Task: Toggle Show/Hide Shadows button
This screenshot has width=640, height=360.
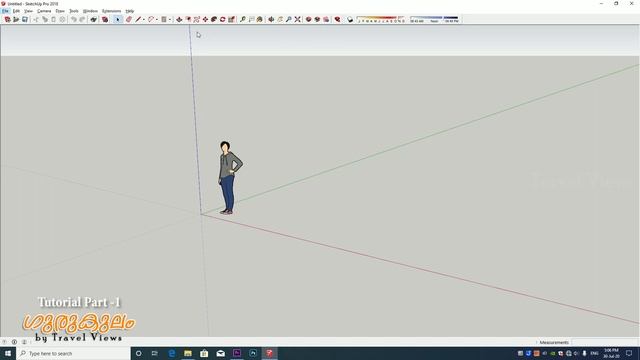Action: point(350,19)
